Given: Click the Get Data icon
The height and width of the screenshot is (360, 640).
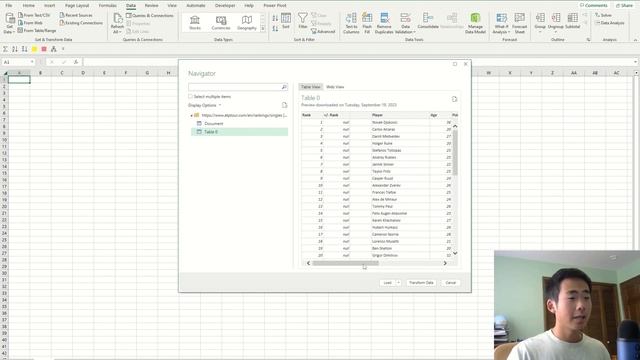Looking at the screenshot, I should (9, 23).
